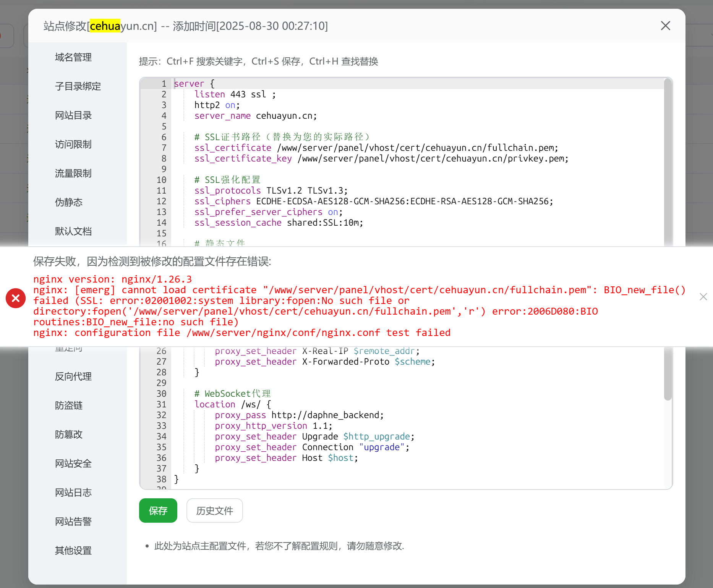Go to 流量限制 tab
This screenshot has height=588, width=713.
73,173
